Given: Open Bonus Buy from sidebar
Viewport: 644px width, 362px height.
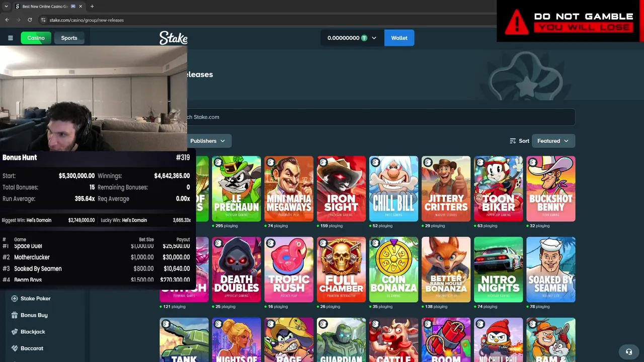Looking at the screenshot, I should [x=34, y=315].
